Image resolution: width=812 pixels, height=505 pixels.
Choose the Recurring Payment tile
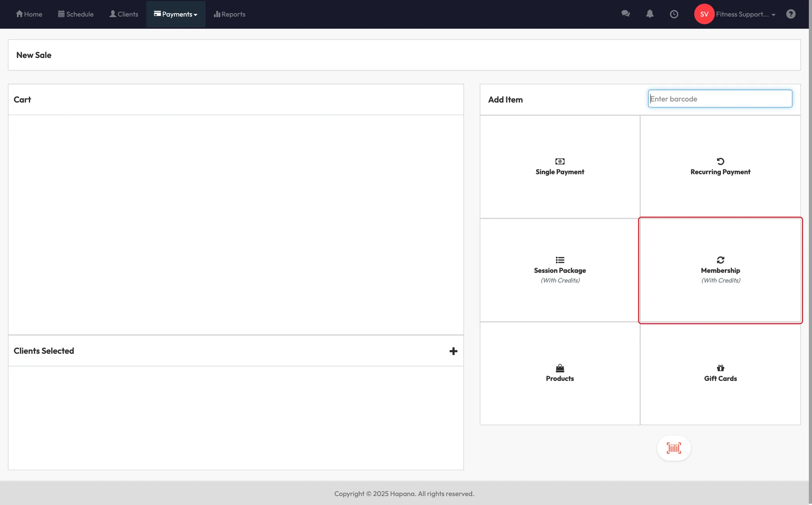pos(720,167)
